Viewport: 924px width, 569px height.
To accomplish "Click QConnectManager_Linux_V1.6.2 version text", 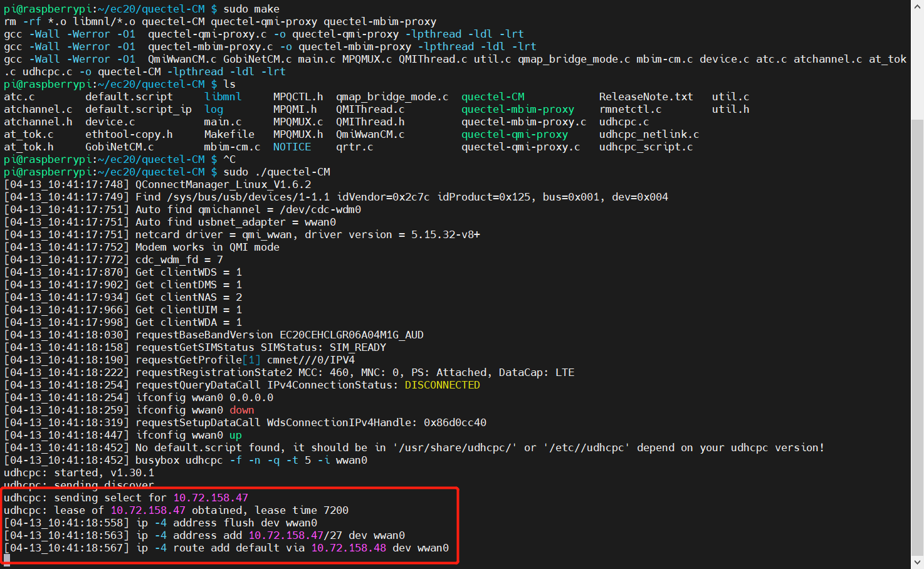I will pos(223,184).
